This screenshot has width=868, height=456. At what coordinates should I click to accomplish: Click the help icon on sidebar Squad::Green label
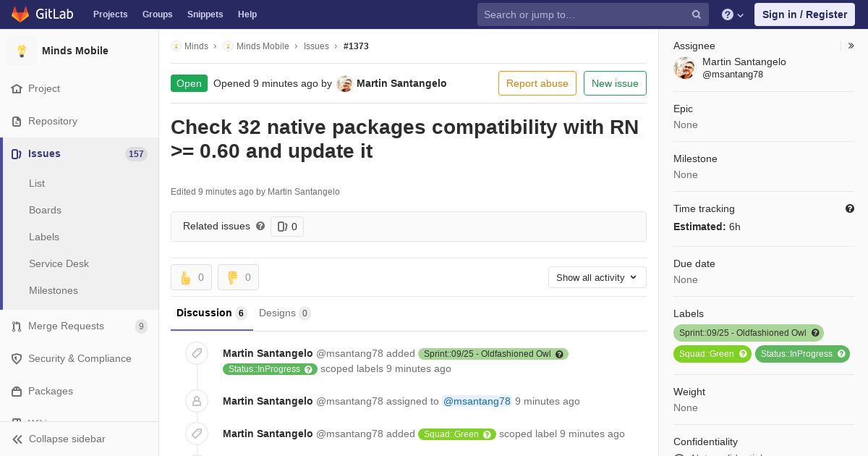click(x=743, y=354)
